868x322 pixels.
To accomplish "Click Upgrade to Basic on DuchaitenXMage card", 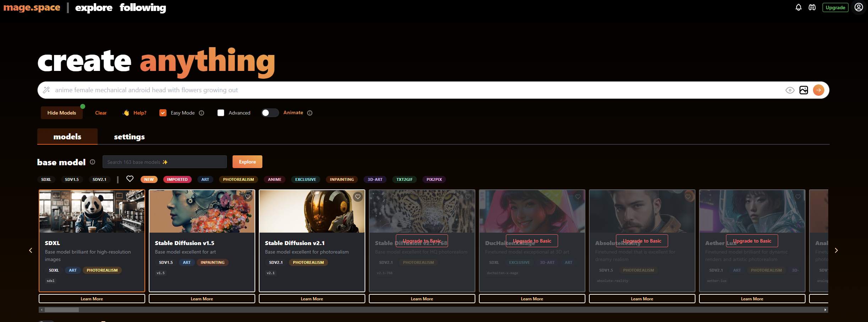I will 532,241.
